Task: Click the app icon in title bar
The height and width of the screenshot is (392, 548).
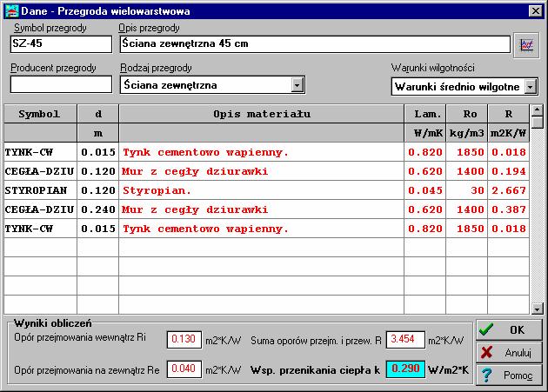Action: pyautogui.click(x=12, y=11)
